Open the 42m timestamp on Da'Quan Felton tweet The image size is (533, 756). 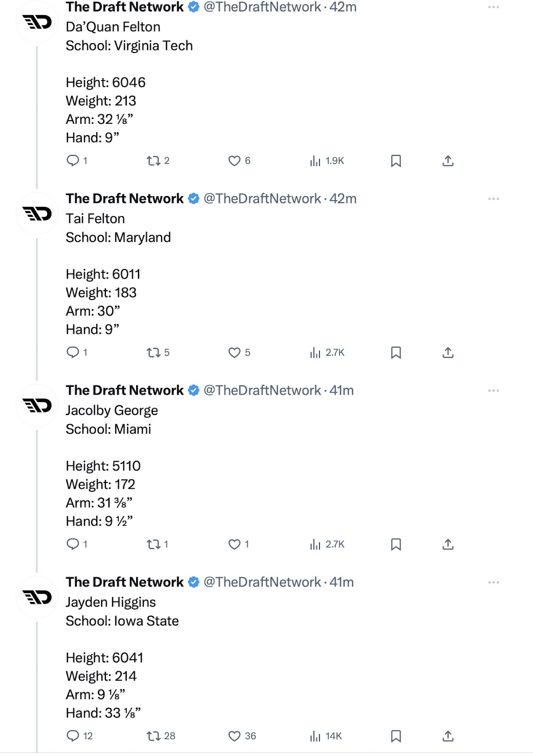click(x=343, y=7)
